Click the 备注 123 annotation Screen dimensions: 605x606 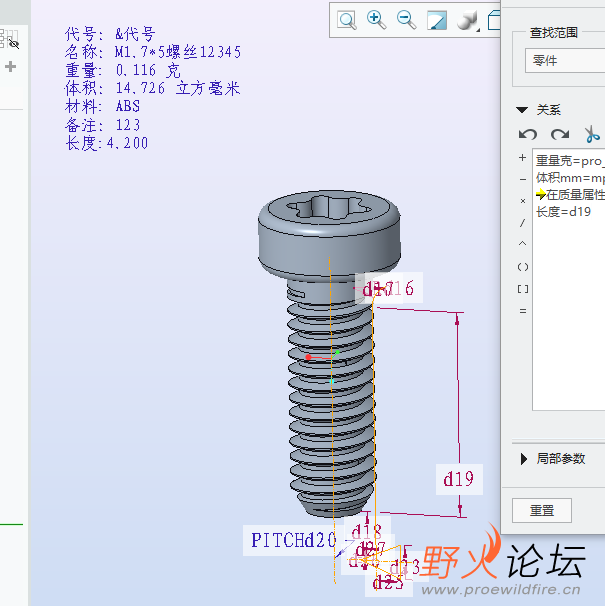[102, 125]
